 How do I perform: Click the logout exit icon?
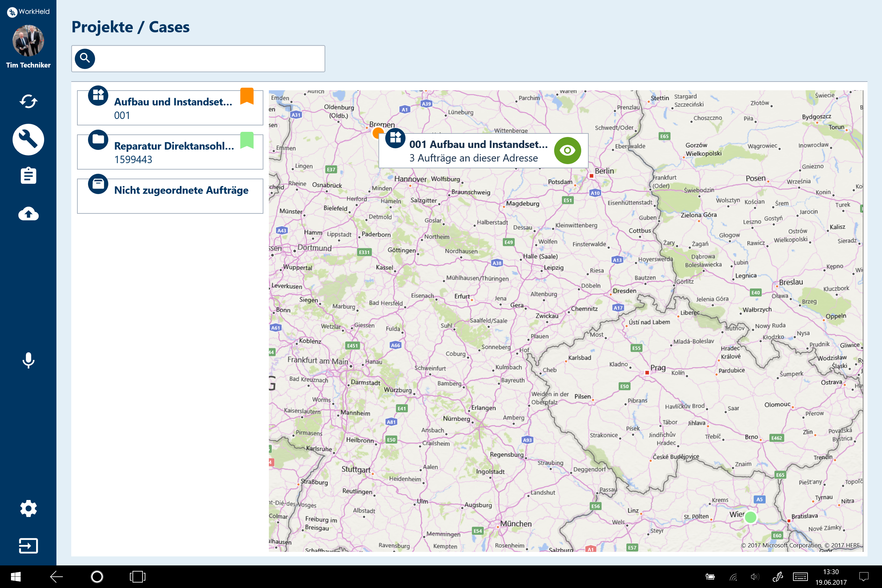click(28, 546)
